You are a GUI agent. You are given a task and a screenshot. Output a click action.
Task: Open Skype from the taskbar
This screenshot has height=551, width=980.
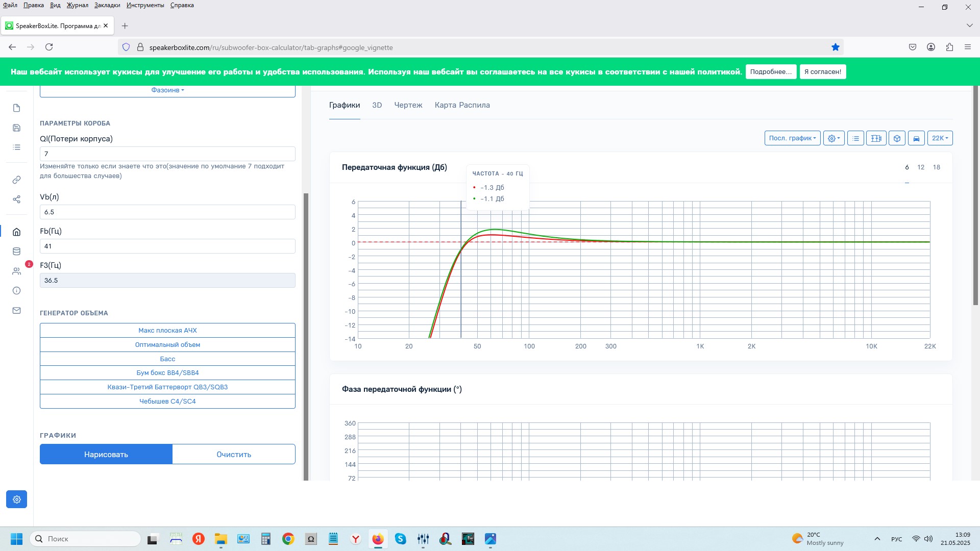point(401,539)
